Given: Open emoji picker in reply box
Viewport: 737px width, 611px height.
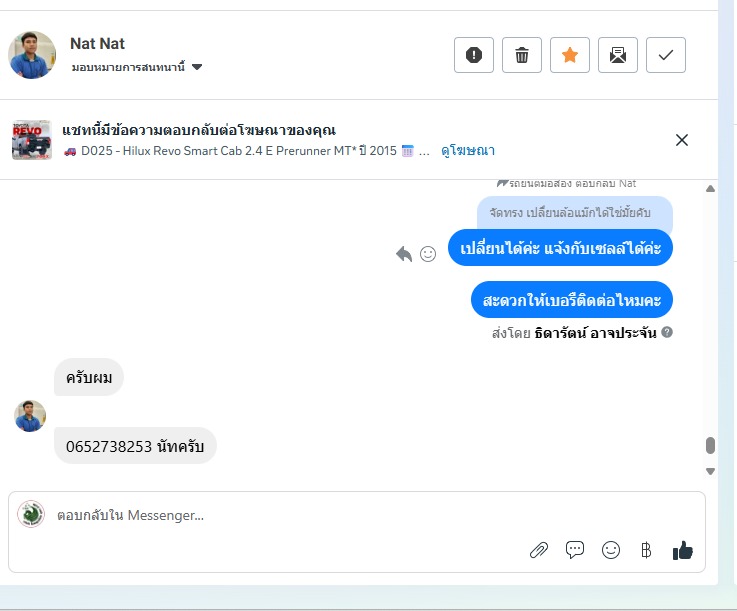Looking at the screenshot, I should coord(611,550).
